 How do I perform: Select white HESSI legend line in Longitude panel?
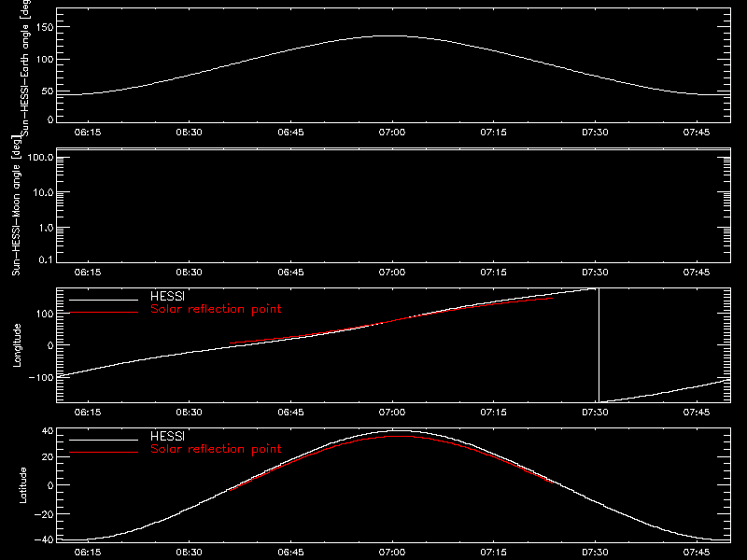point(104,300)
